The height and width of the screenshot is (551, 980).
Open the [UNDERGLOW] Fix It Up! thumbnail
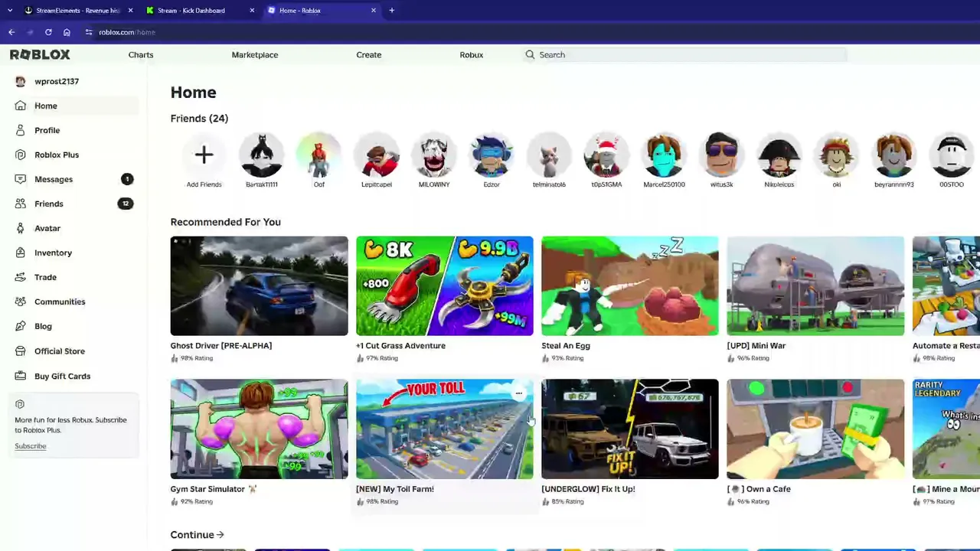click(x=629, y=429)
